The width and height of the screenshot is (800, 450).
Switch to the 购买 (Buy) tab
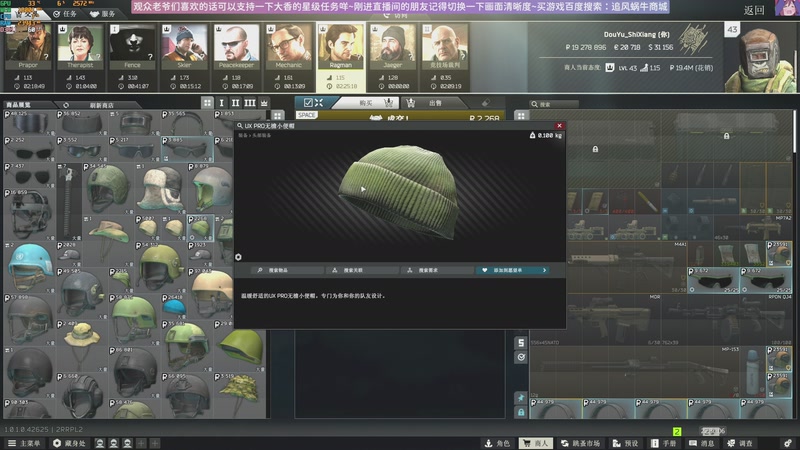click(x=366, y=103)
